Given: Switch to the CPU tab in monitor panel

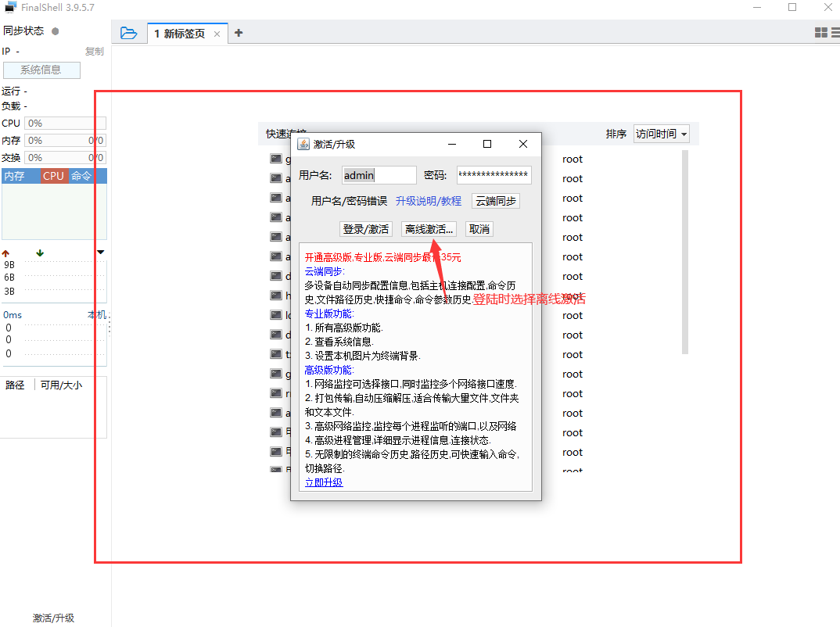Looking at the screenshot, I should tap(52, 176).
